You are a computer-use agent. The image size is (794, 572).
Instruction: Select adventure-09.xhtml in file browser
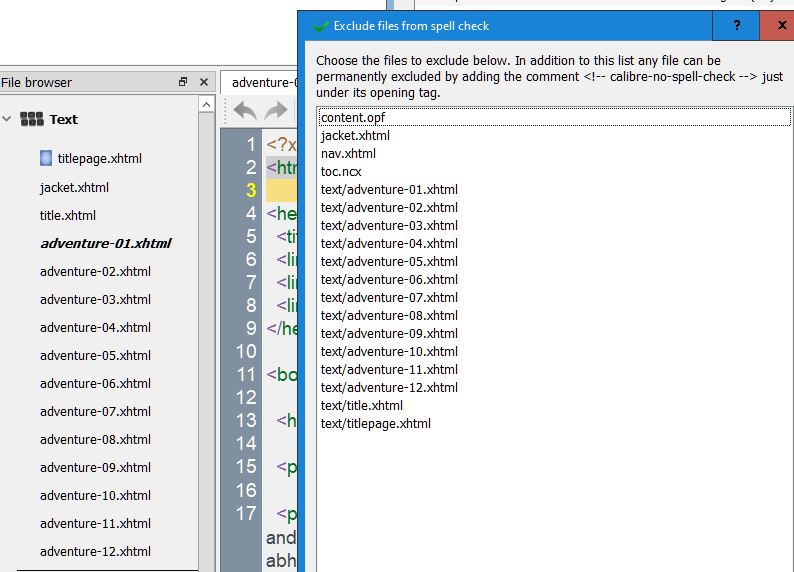95,468
